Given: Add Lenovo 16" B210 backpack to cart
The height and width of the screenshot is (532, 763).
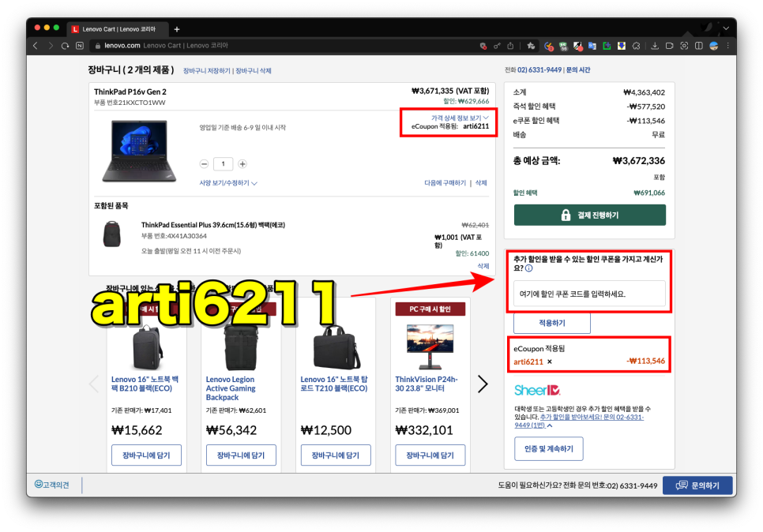Looking at the screenshot, I should pos(146,455).
